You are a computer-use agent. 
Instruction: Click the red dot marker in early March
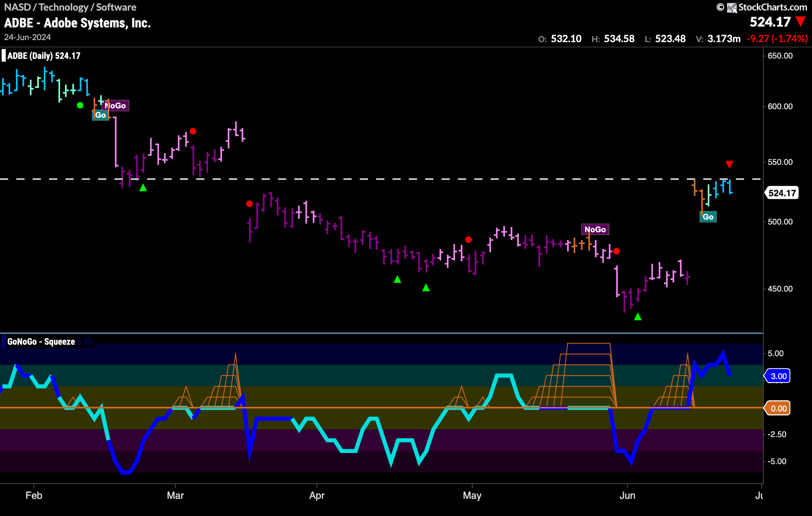pos(193,131)
